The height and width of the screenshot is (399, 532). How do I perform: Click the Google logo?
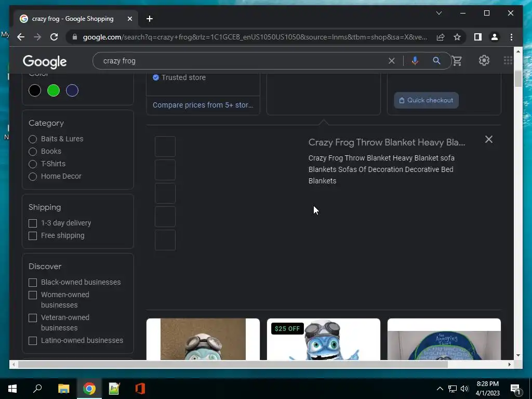pyautogui.click(x=45, y=62)
